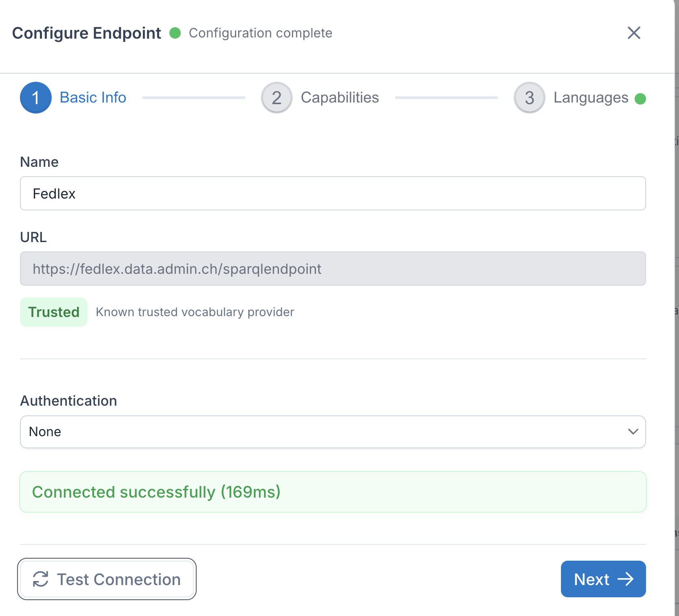Select the Basic Info step label

pos(93,97)
